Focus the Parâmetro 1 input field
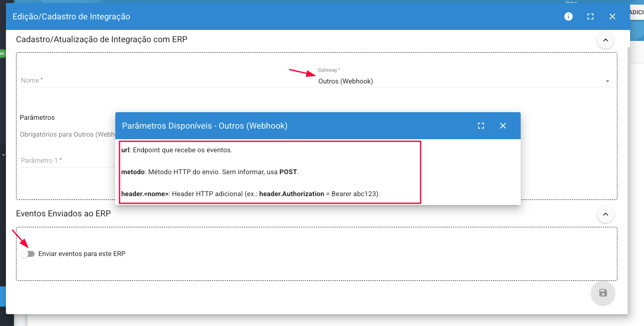The width and height of the screenshot is (644, 326). coord(68,161)
